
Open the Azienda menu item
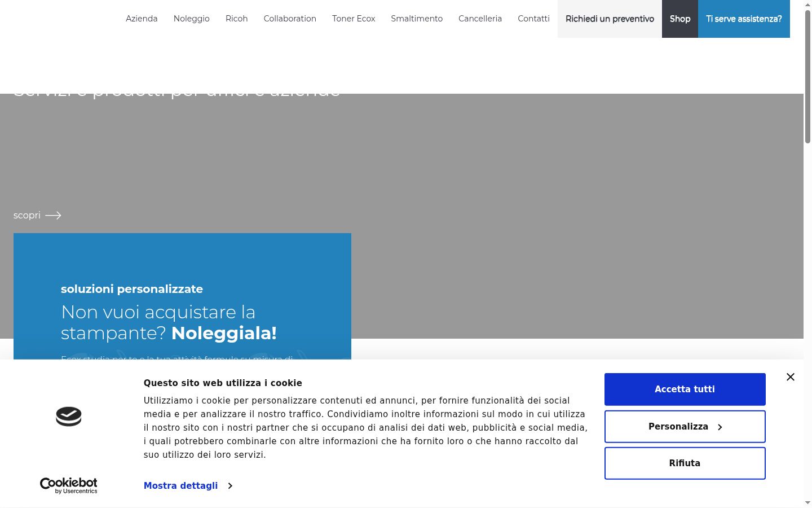(x=142, y=19)
